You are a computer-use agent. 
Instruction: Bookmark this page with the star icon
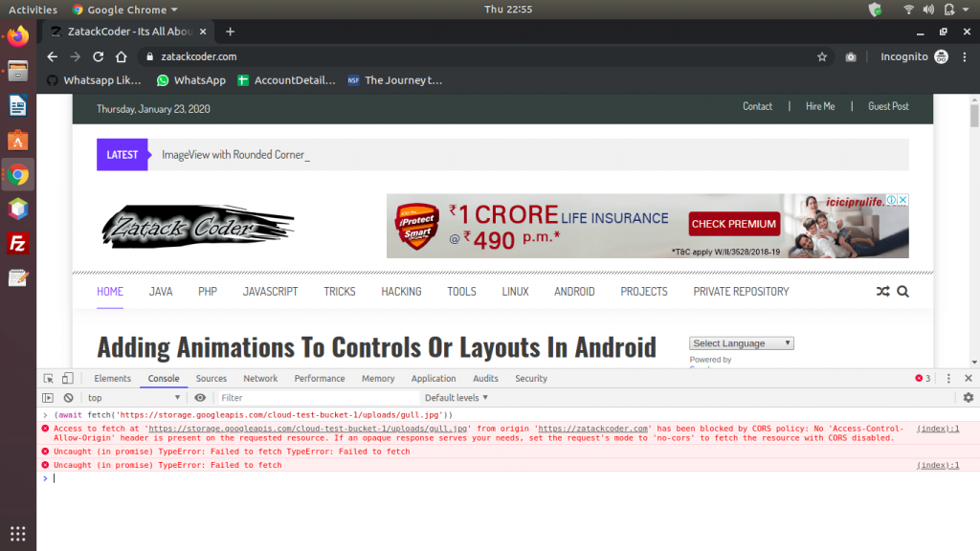coord(821,56)
